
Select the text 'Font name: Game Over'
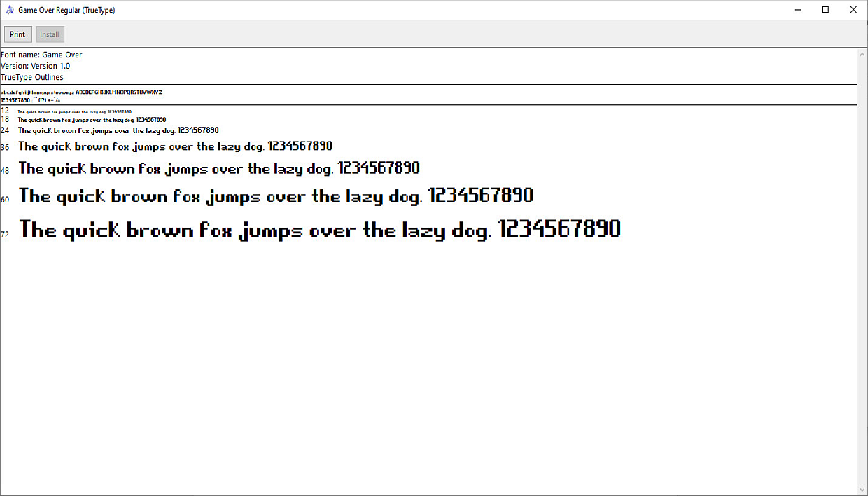41,54
